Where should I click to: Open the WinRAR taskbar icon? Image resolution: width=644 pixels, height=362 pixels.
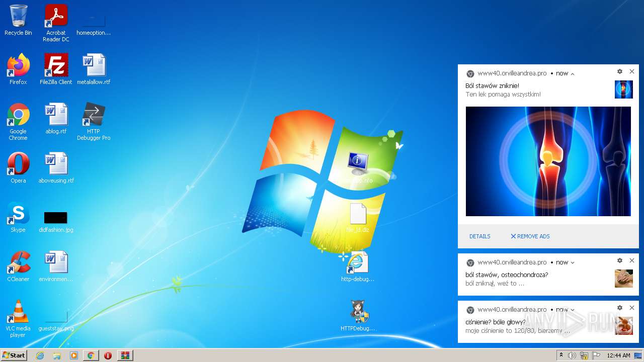(125, 355)
